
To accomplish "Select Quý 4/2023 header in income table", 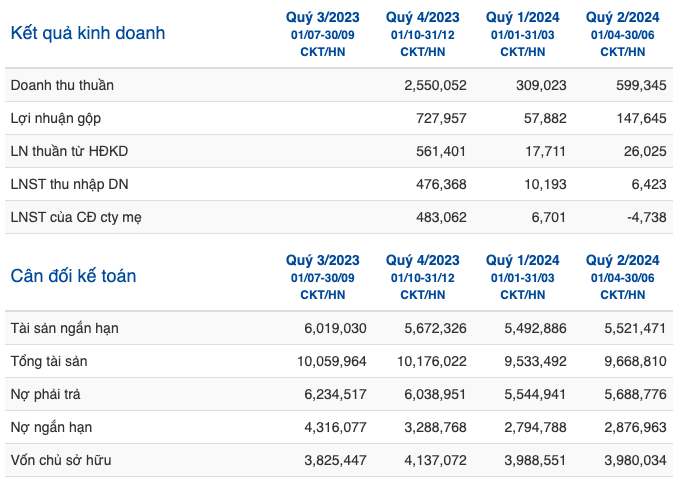I will (x=422, y=17).
